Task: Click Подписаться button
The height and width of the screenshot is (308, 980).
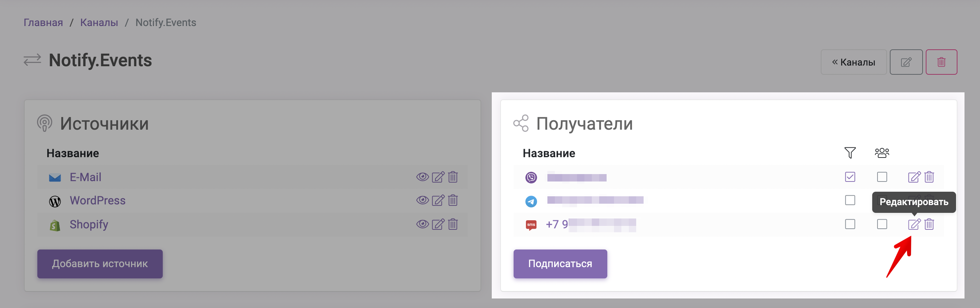Action: point(560,264)
